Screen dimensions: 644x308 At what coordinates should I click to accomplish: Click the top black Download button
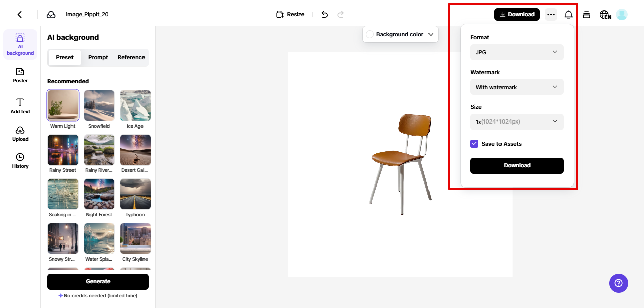[517, 14]
